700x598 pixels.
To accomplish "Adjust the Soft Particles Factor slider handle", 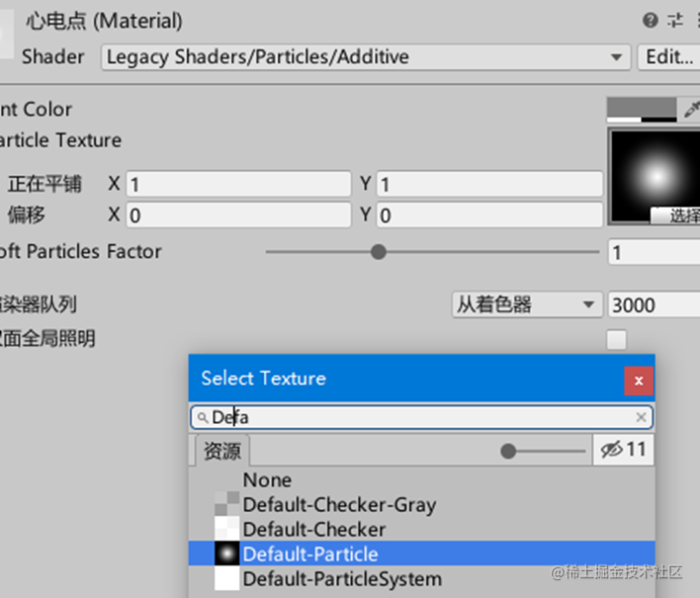I will [378, 252].
